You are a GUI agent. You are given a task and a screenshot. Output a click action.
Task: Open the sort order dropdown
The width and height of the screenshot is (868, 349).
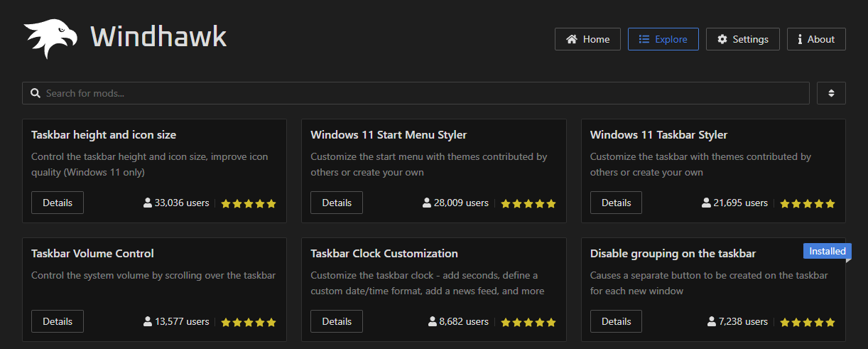[831, 93]
